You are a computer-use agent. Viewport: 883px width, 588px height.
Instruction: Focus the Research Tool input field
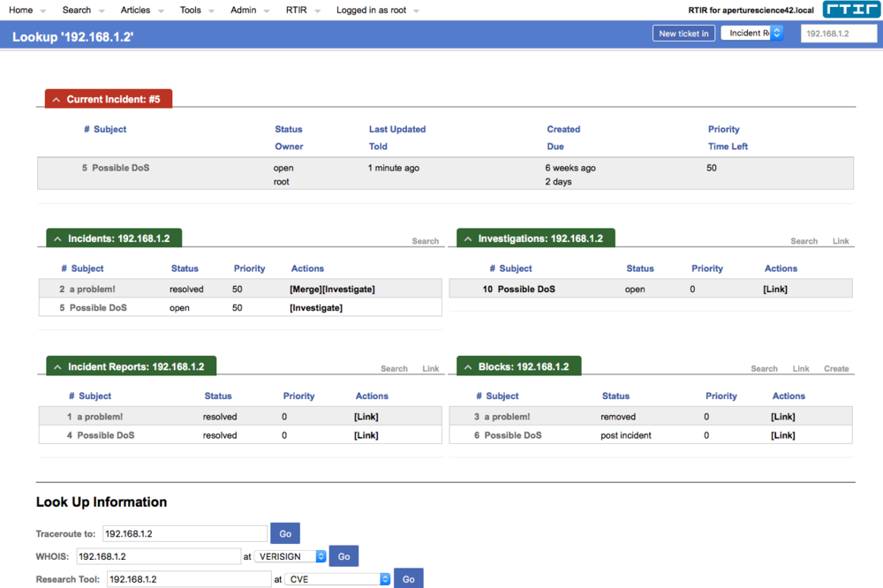pyautogui.click(x=189, y=579)
